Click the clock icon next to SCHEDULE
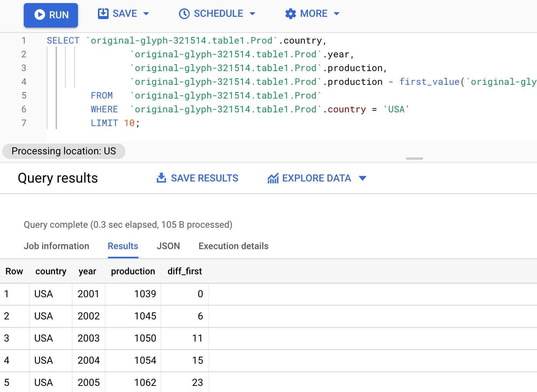Screen dimensions: 537x392 tap(185, 13)
